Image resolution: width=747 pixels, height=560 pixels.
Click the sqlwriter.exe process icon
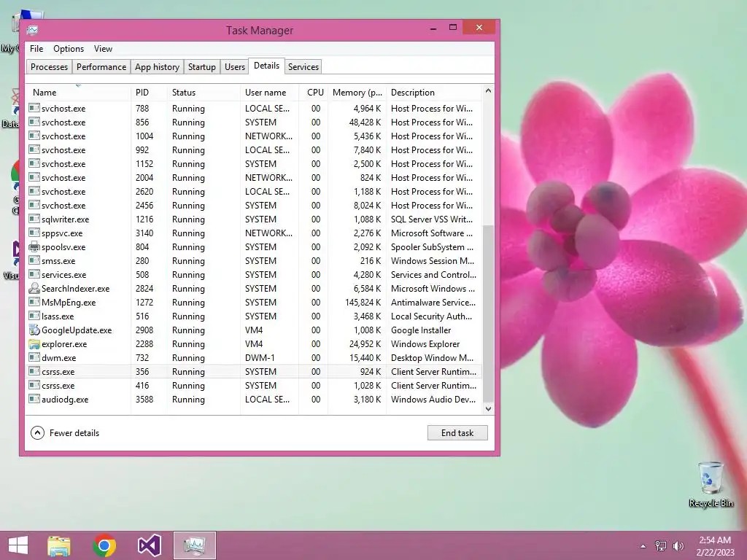point(34,219)
